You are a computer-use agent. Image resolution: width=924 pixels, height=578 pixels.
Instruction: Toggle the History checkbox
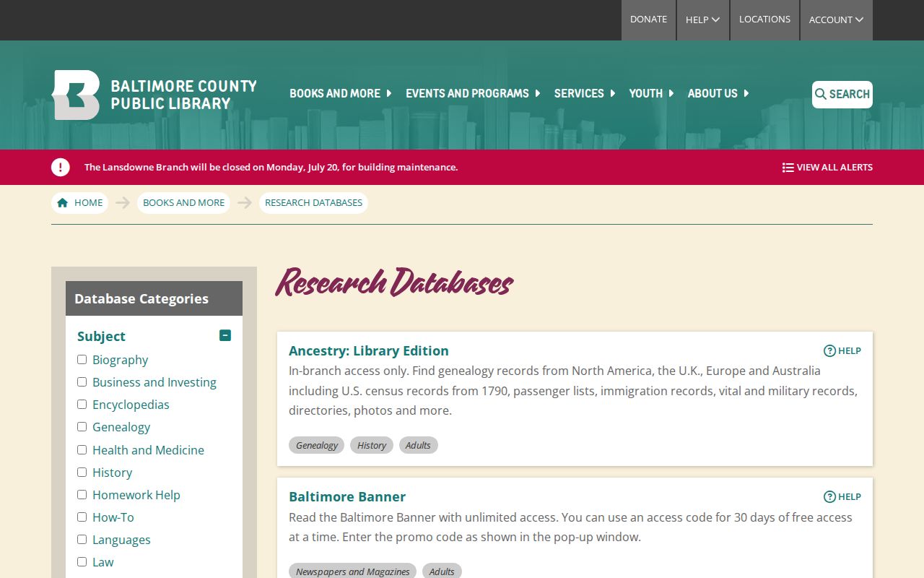click(82, 472)
